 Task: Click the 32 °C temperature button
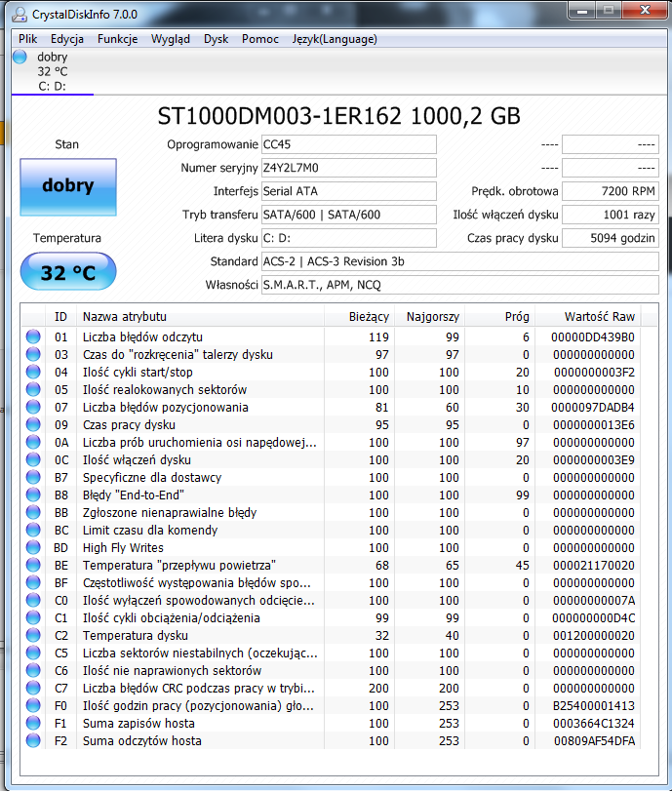tap(68, 272)
